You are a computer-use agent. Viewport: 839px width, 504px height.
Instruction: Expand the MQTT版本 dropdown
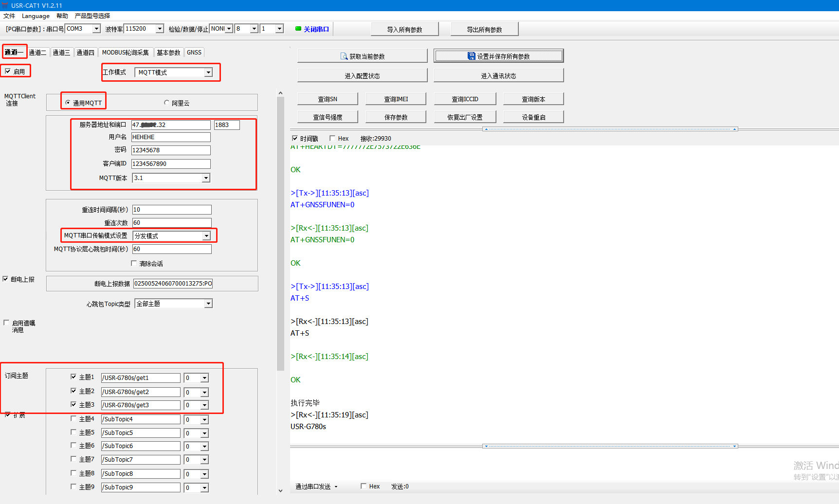click(x=206, y=178)
